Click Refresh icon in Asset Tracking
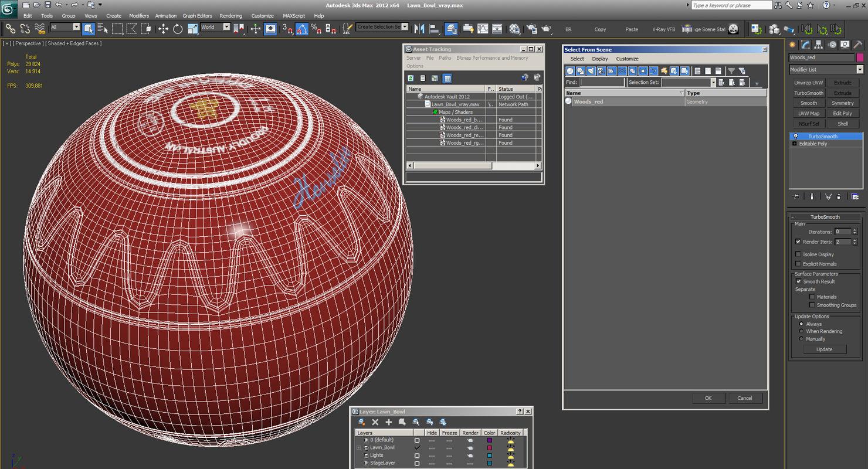The image size is (868, 469). (x=411, y=78)
